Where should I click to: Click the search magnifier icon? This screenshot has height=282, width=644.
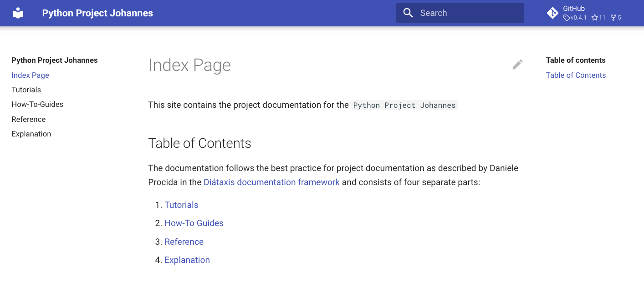click(408, 13)
